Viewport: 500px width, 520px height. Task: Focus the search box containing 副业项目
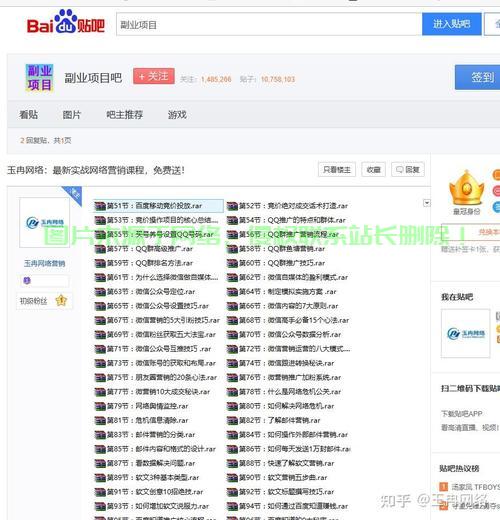[x=269, y=24]
